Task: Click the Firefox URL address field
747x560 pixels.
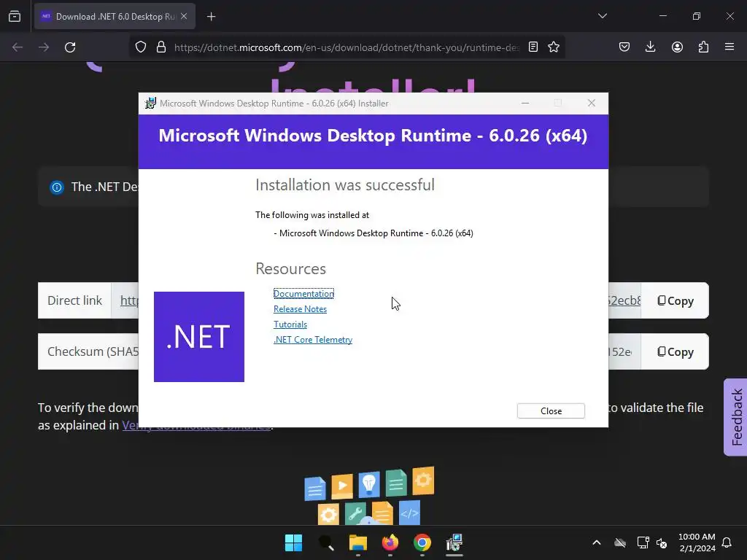Action: click(x=346, y=47)
